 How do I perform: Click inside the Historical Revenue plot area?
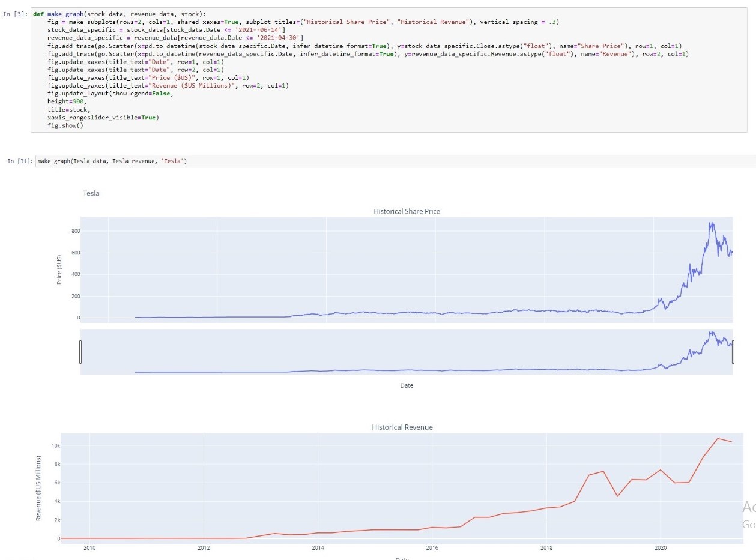[360, 480]
